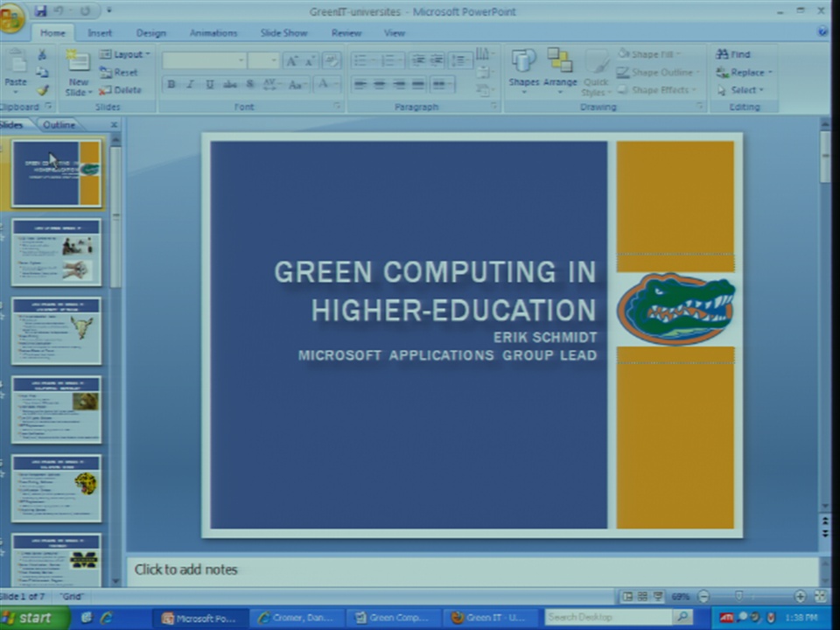The width and height of the screenshot is (840, 630).
Task: Open the Text Direction menu
Action: tap(484, 53)
